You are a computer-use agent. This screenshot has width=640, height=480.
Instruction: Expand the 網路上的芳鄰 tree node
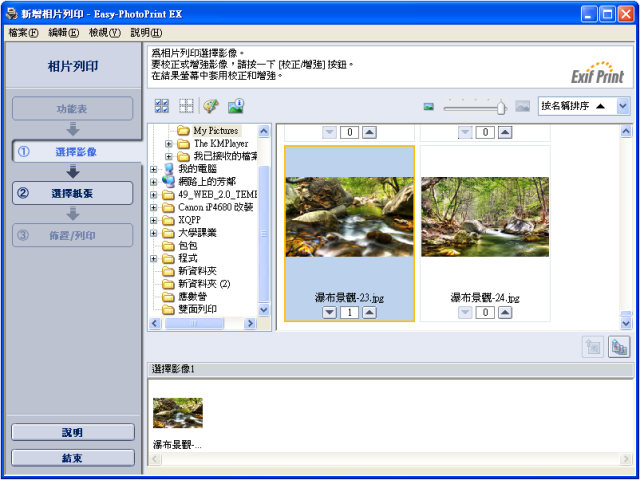[153, 182]
